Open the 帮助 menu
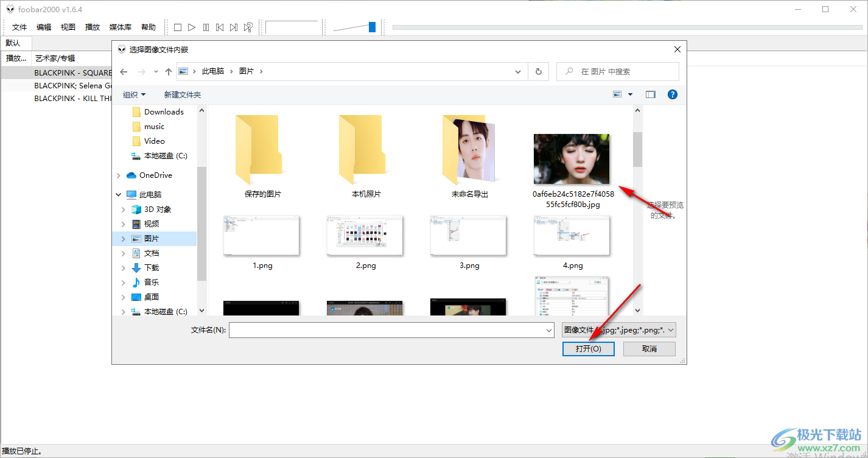Viewport: 868px width, 458px height. click(x=149, y=27)
